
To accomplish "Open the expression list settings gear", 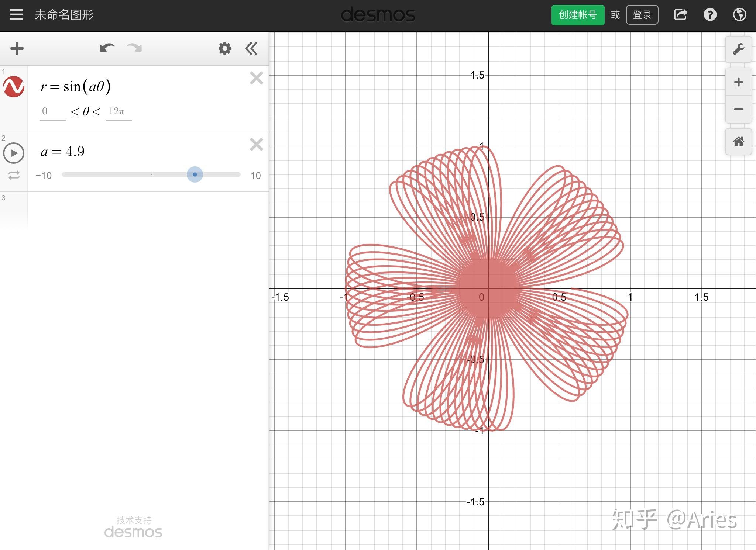I will tap(224, 49).
